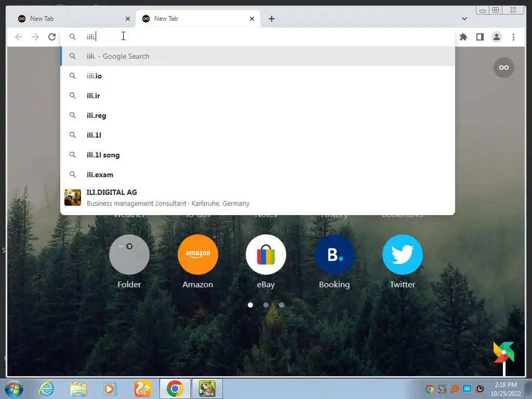Launch Internet Explorer from the taskbar

coord(46,389)
